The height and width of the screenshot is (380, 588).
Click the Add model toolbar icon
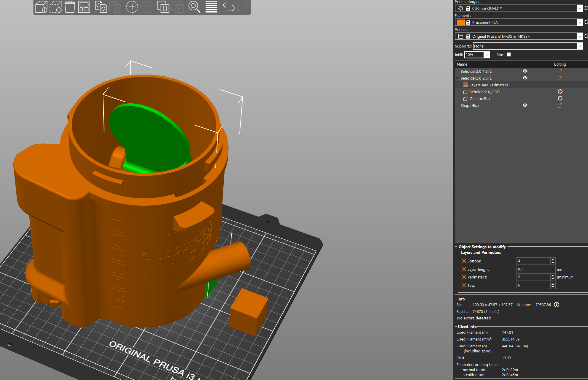coord(41,7)
